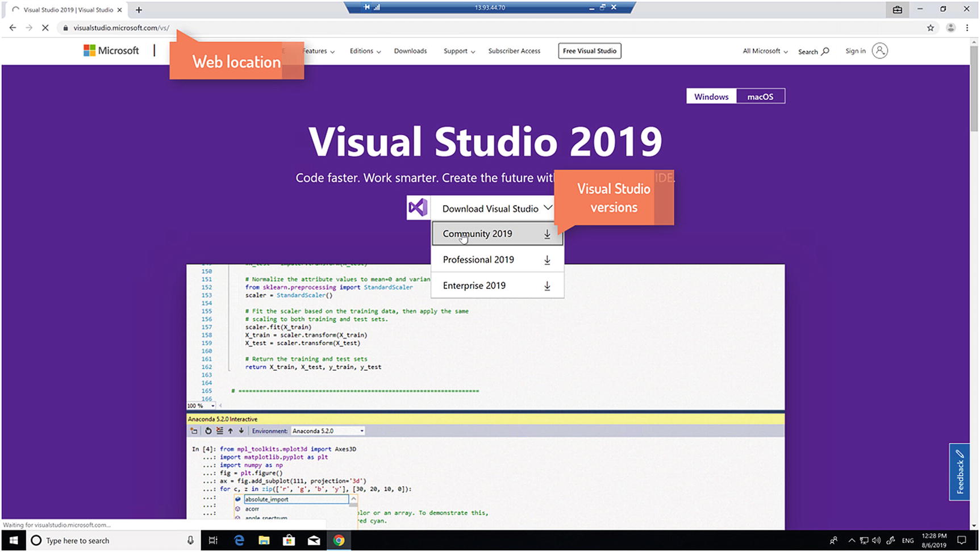
Task: Click the Visual Studio purple logo icon
Action: pyautogui.click(x=418, y=208)
